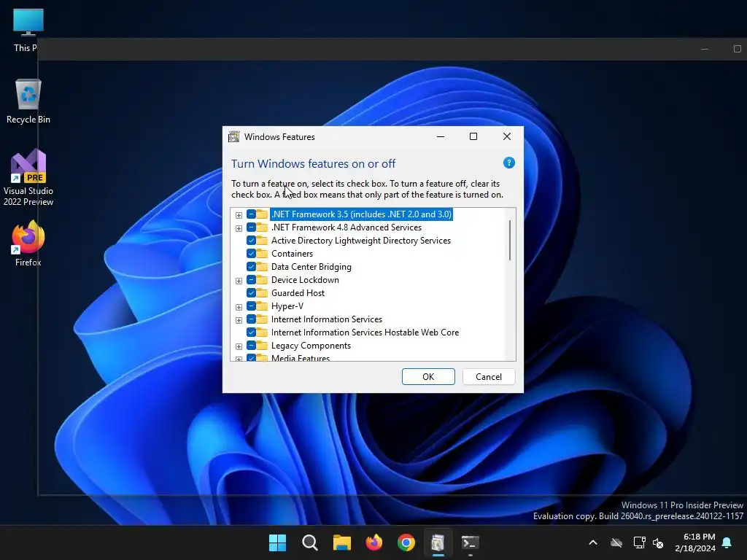Expand the Device Lockdown node

coord(239,281)
